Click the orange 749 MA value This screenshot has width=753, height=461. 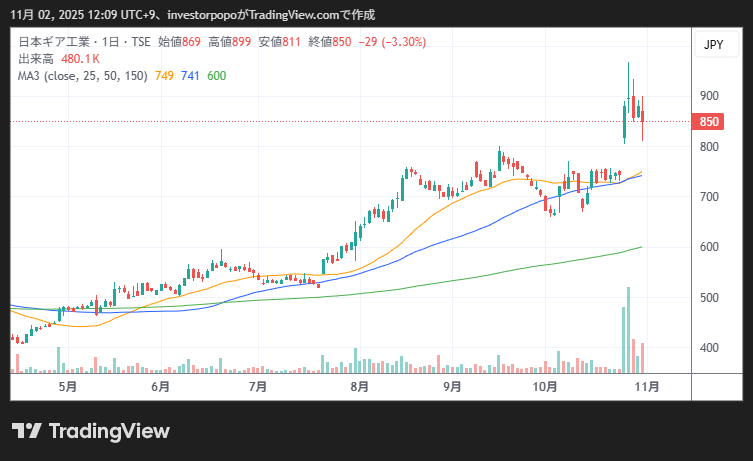(165, 76)
